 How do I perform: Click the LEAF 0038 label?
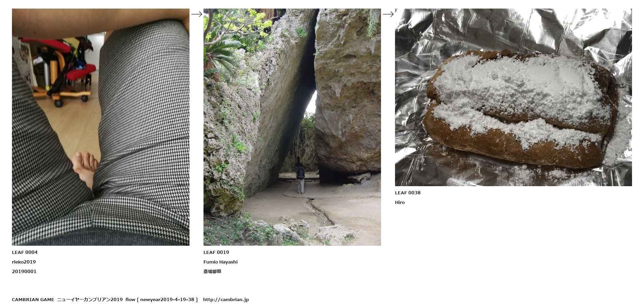click(x=408, y=193)
